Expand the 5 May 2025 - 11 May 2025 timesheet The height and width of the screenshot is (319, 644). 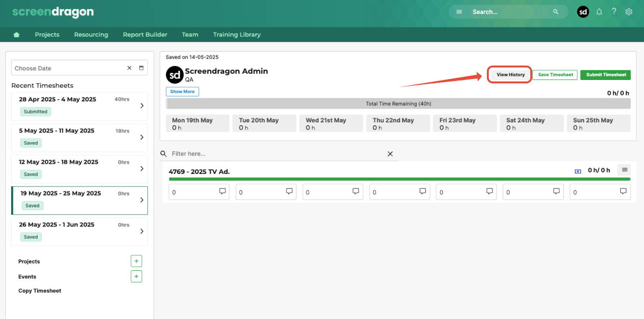pyautogui.click(x=142, y=137)
